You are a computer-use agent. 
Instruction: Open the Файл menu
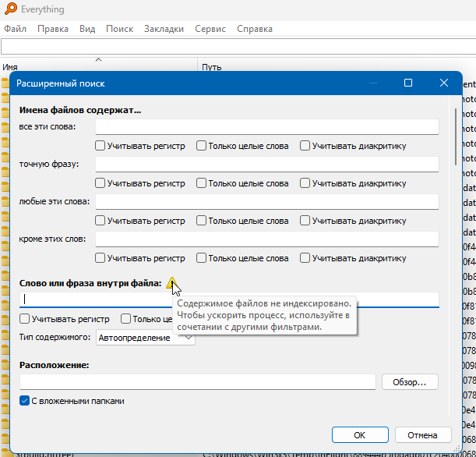tap(15, 29)
